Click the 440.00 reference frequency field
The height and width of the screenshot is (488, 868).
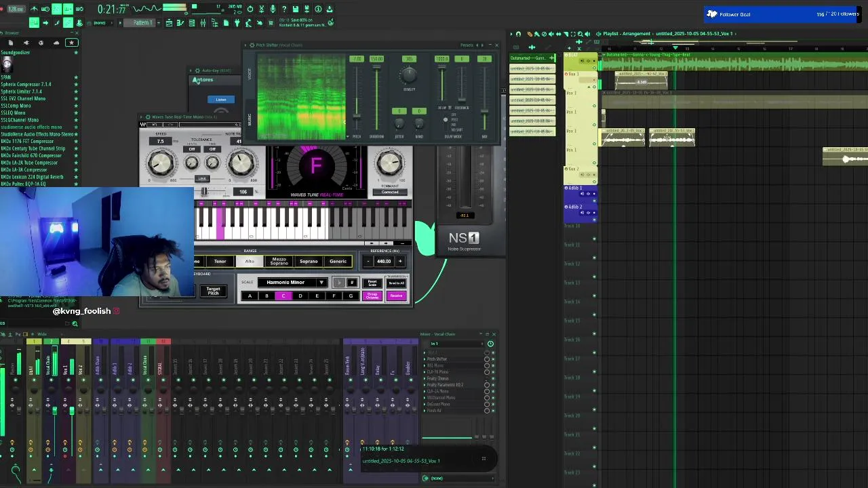coord(384,261)
